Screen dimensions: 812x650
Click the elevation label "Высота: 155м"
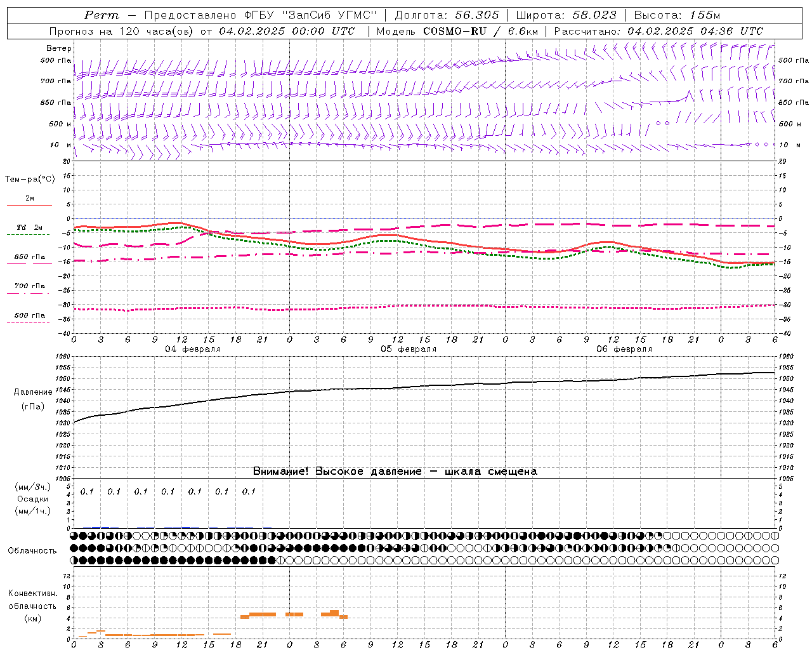[678, 15]
